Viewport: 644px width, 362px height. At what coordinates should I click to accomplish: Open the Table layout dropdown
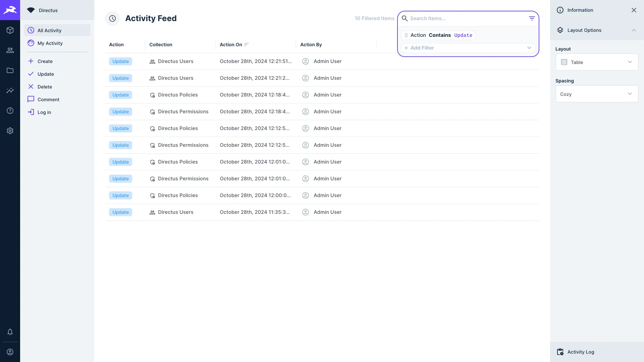point(596,62)
